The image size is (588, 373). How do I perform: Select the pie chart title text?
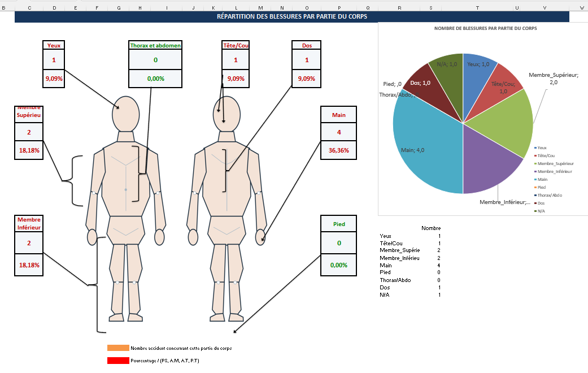[x=485, y=28]
